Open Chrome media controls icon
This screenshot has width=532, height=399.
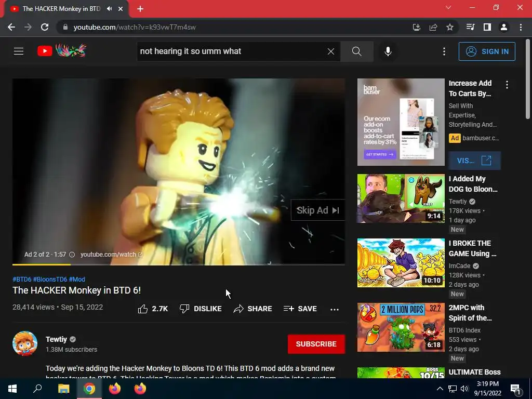(x=470, y=27)
